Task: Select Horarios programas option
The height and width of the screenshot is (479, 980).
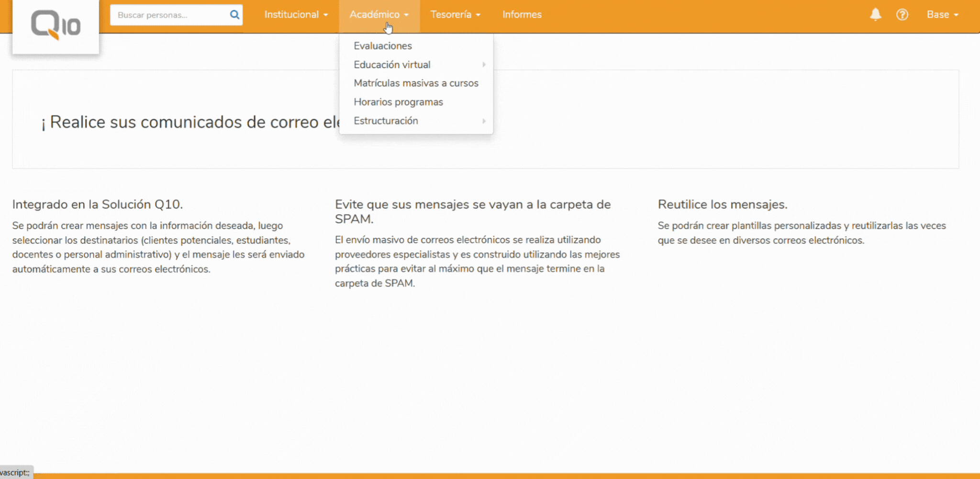Action: (x=398, y=102)
